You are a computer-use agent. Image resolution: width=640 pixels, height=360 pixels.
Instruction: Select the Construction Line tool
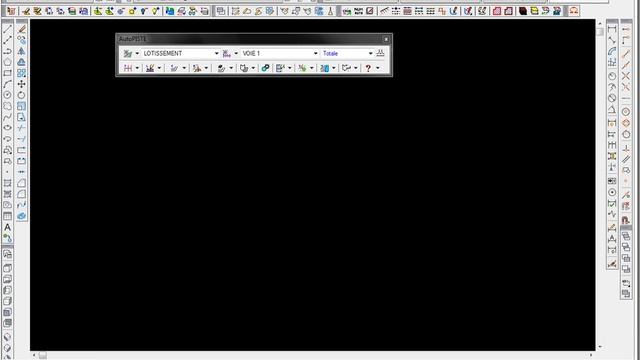point(7,40)
